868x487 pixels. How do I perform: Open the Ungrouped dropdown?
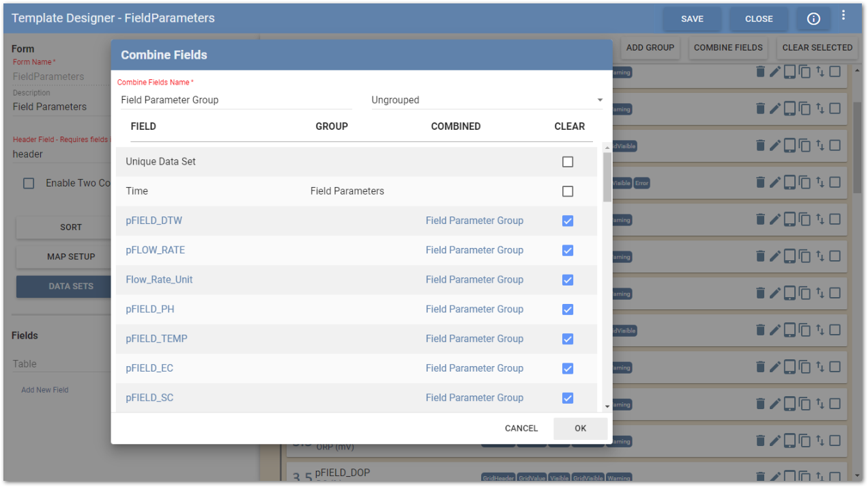point(487,100)
